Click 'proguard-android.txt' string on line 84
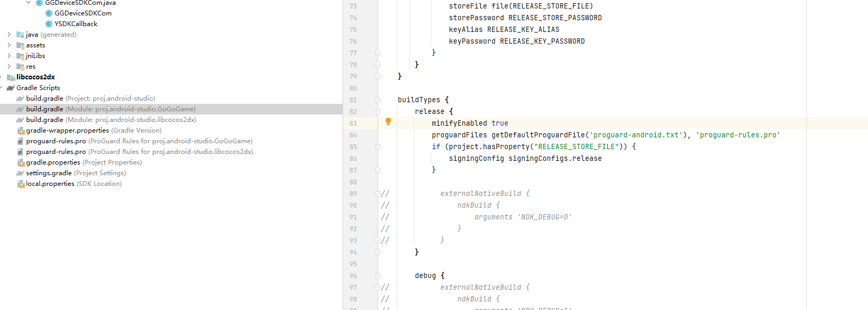868x310 pixels. [636, 135]
